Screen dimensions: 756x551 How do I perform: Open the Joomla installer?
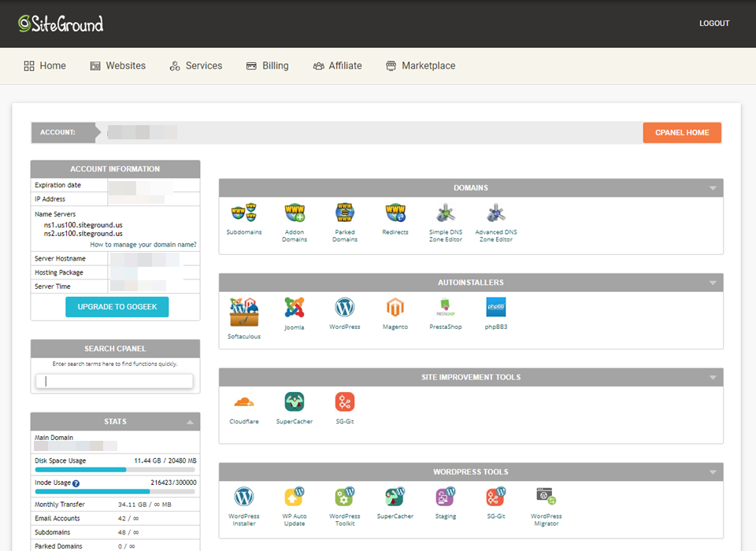click(x=295, y=309)
